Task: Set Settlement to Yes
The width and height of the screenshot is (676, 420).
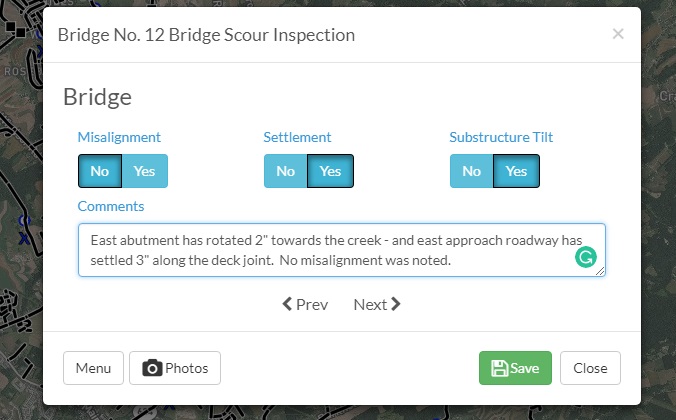Action: 330,171
